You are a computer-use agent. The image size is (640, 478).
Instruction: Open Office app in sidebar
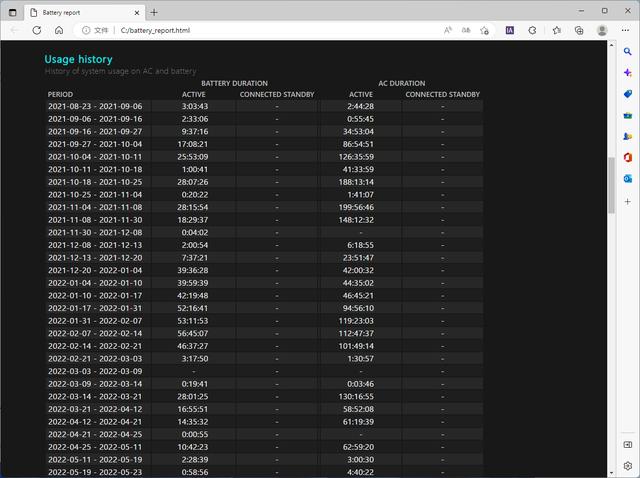tap(627, 157)
